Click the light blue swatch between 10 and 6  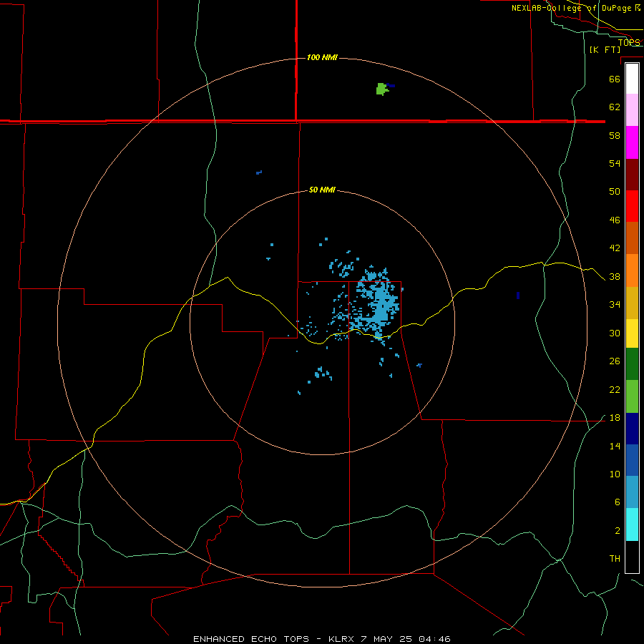pyautogui.click(x=632, y=492)
